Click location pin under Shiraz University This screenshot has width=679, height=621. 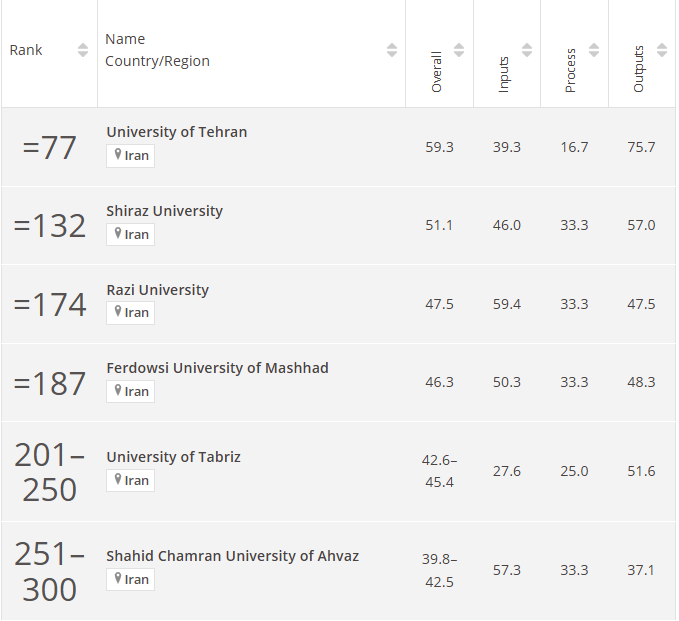tap(118, 234)
